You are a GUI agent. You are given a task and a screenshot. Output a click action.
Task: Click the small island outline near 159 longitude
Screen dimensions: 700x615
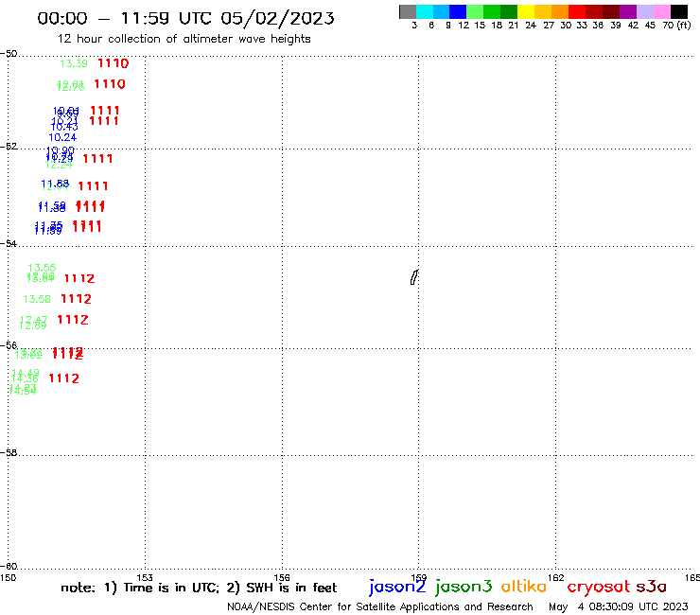[414, 277]
